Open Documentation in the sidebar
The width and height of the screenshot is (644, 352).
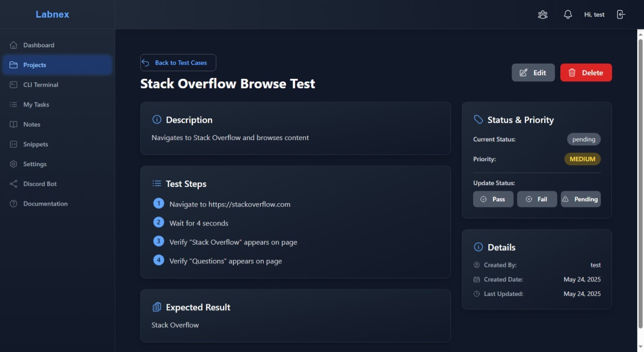(57, 204)
